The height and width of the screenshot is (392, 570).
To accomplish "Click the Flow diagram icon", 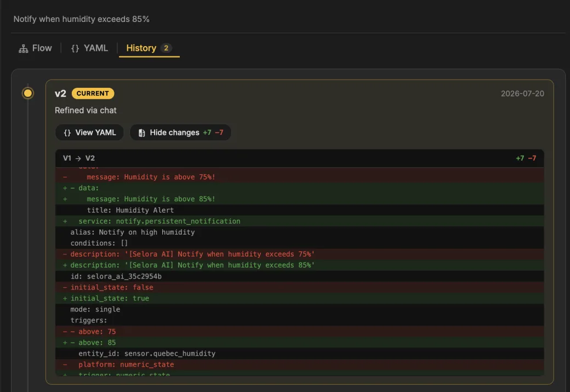I will (x=24, y=48).
